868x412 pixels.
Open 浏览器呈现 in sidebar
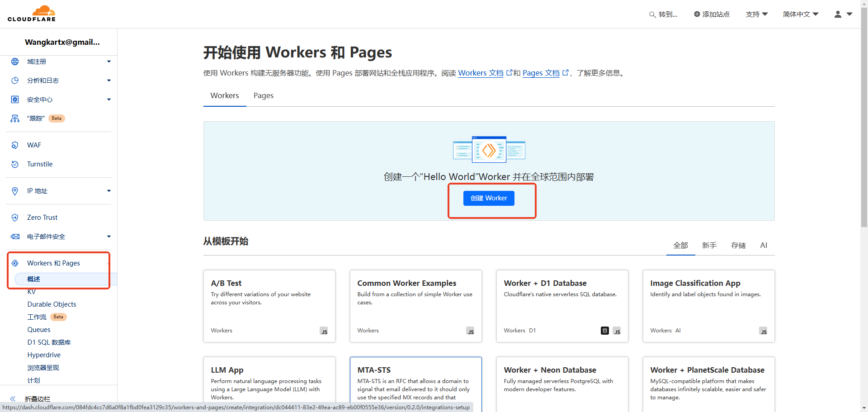tap(43, 368)
